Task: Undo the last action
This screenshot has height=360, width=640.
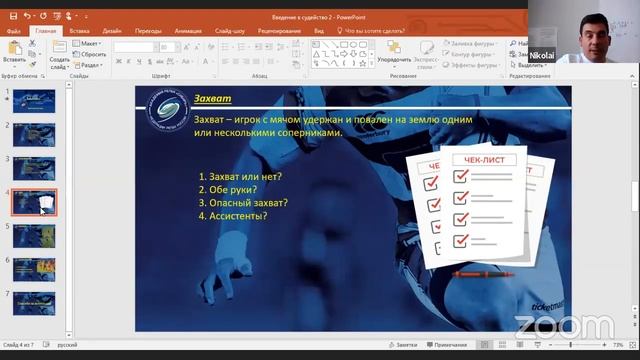Action: [27, 16]
